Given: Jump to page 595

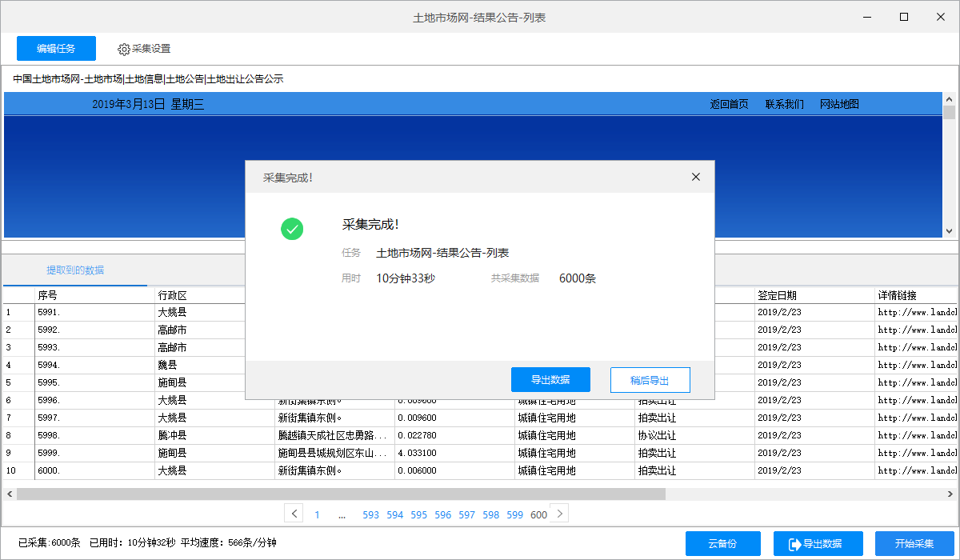Looking at the screenshot, I should coord(419,515).
